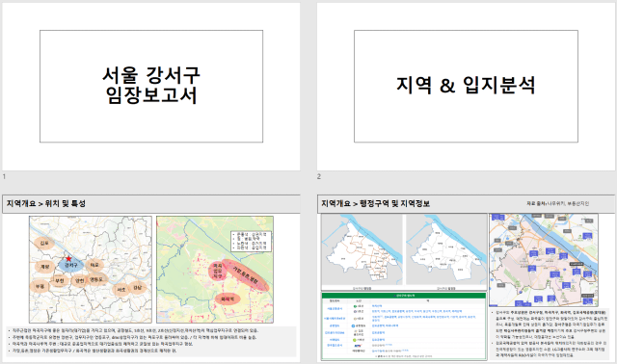Select slide 3 titled 지역개요 > 위치 및 특성
Image resolution: width=617 pixels, height=364 pixels.
pyautogui.click(x=151, y=278)
